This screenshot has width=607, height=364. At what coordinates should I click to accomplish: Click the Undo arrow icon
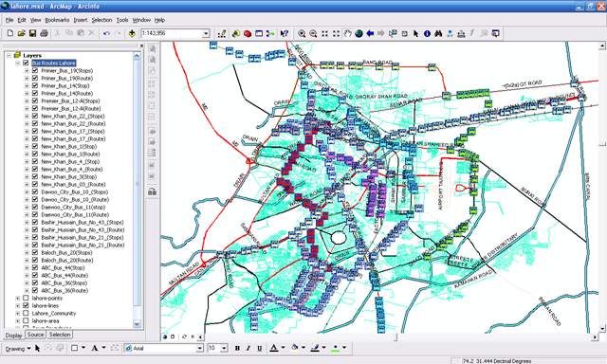pos(106,33)
